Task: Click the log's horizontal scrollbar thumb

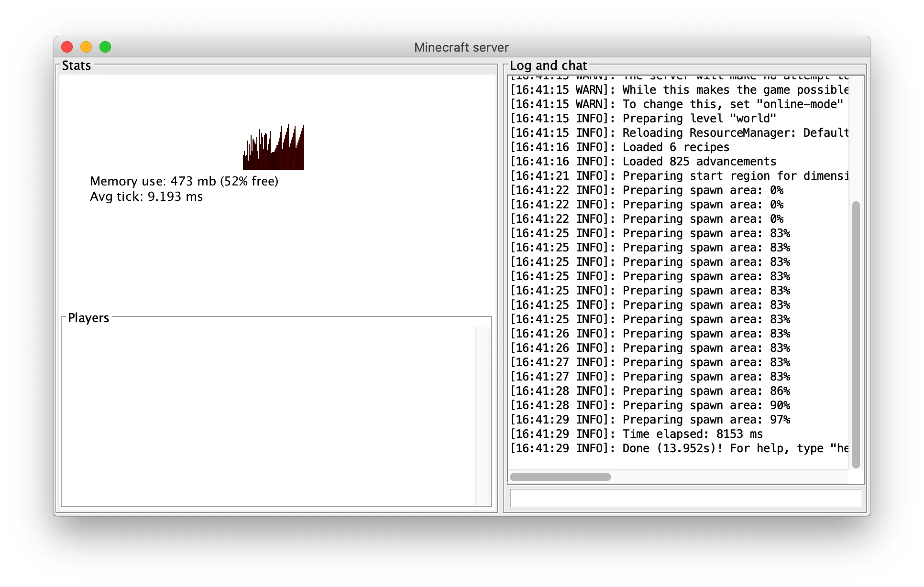Action: point(561,477)
